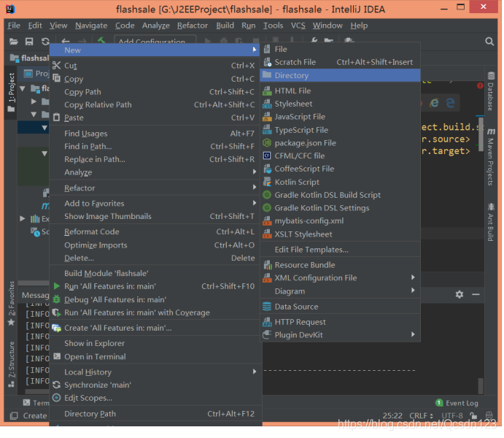Select Kotlin Script entry
The image size is (504, 438).
340,182
